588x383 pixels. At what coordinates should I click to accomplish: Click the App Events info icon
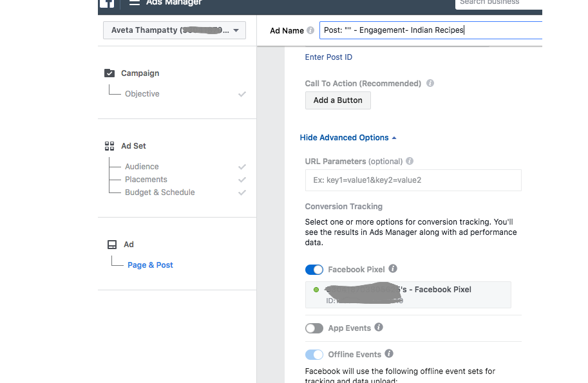coord(379,327)
